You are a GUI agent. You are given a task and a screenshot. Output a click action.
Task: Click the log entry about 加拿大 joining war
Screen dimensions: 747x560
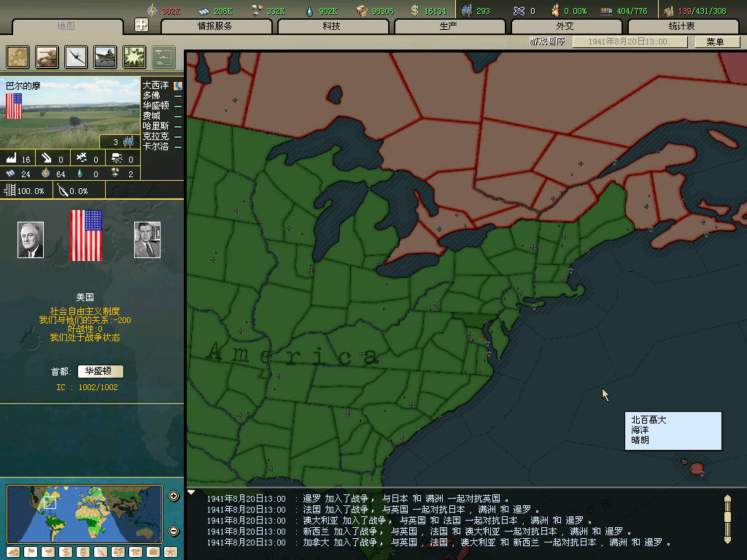coord(438,542)
